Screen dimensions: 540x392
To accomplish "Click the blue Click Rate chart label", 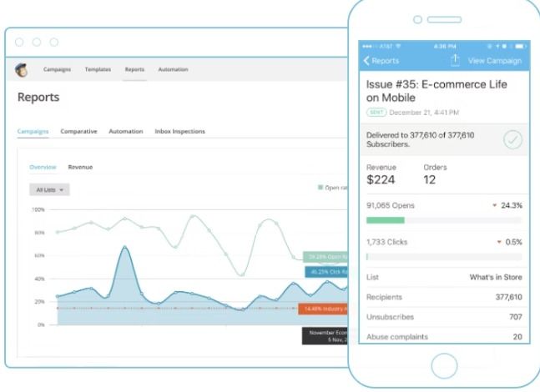I will (x=326, y=272).
